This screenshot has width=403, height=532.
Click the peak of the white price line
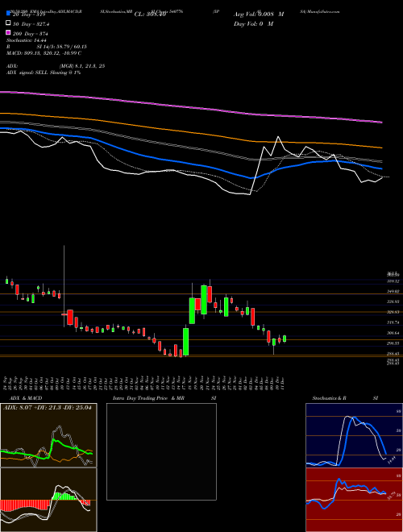pyautogui.click(x=278, y=137)
